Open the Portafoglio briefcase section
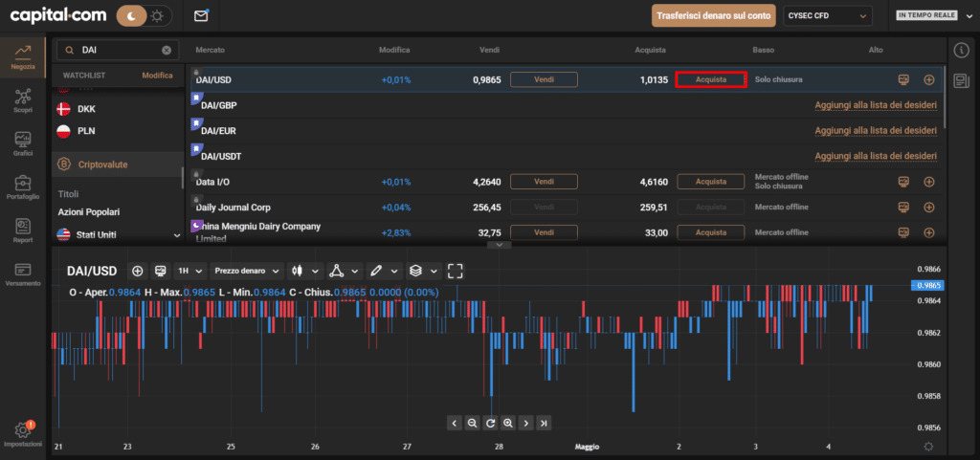Screen dimensions: 980x460 [x=23, y=186]
